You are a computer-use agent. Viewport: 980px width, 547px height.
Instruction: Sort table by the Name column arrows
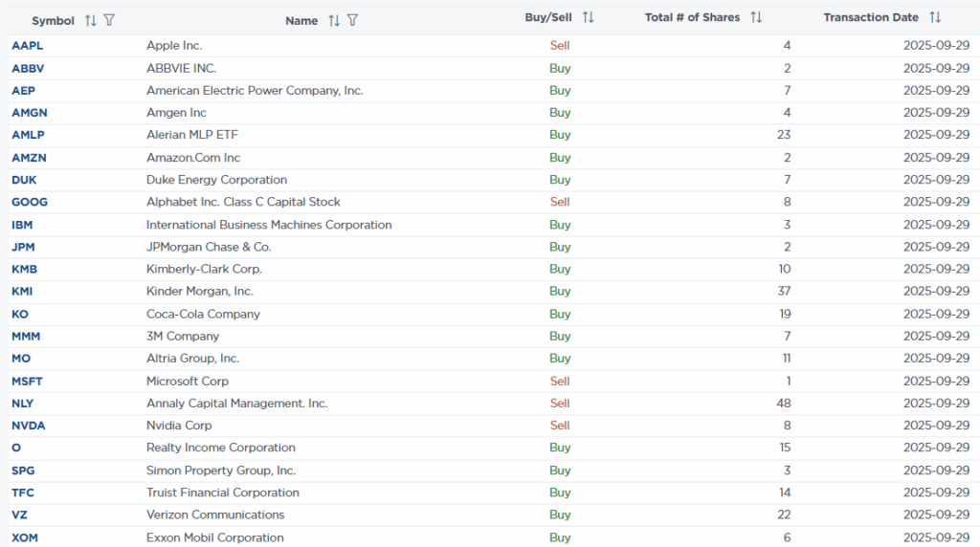click(334, 21)
